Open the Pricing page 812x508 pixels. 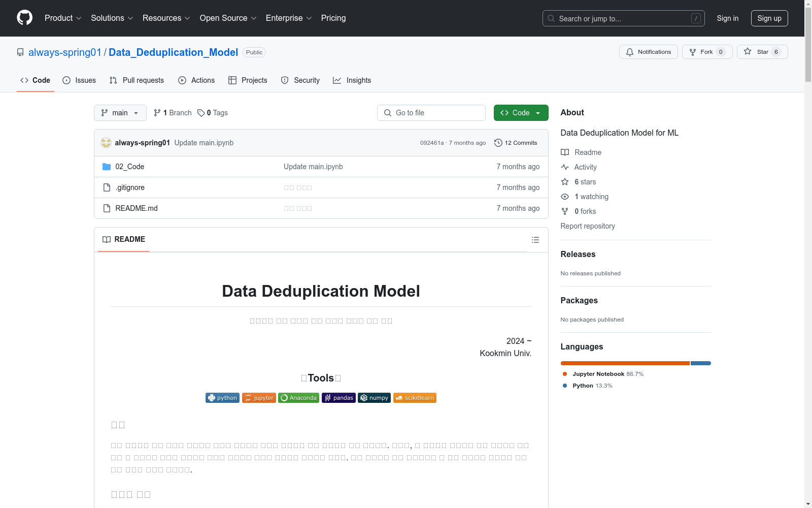[x=333, y=18]
